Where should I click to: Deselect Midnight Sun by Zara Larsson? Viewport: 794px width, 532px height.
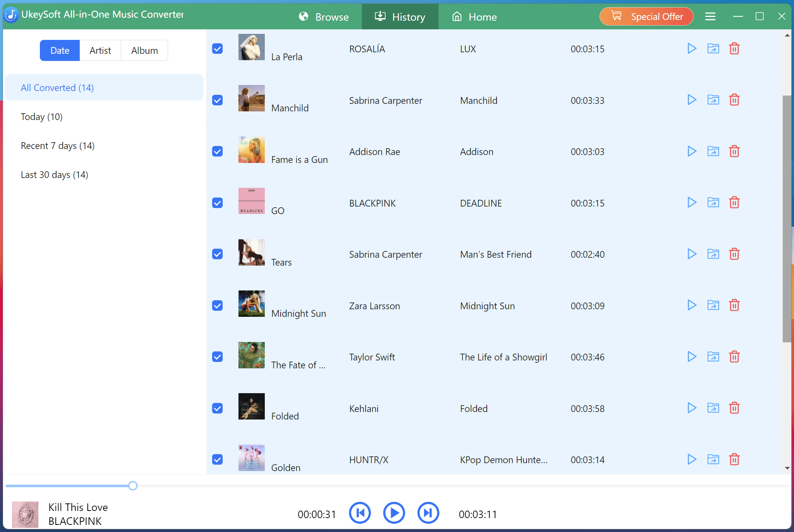point(217,306)
